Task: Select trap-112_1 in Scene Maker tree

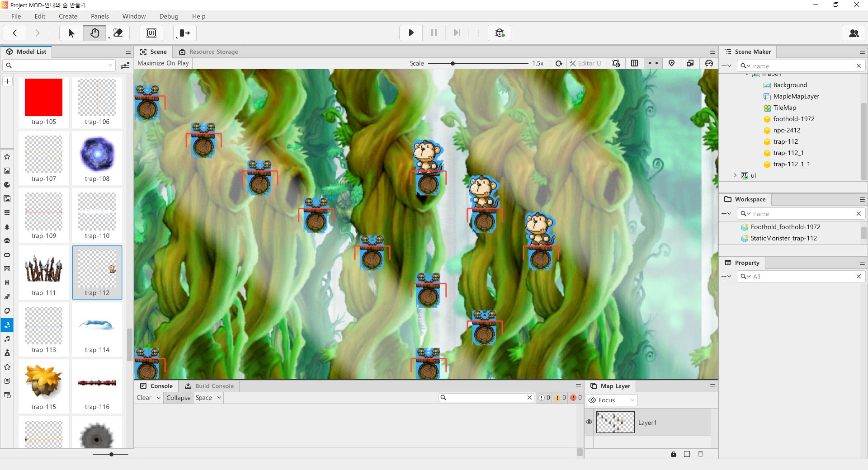Action: point(788,153)
